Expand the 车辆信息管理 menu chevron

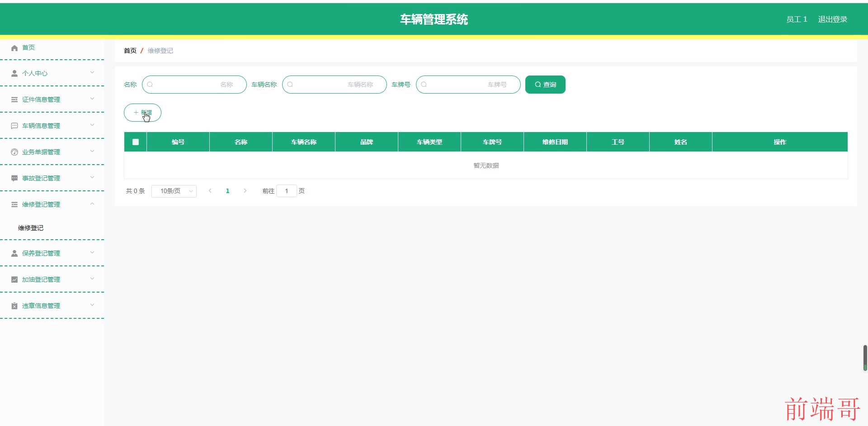(x=92, y=125)
